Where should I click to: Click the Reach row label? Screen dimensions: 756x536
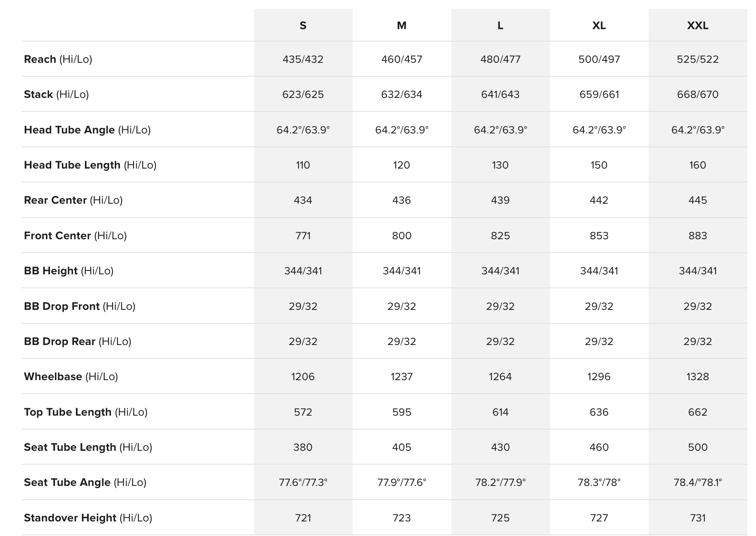tap(58, 59)
